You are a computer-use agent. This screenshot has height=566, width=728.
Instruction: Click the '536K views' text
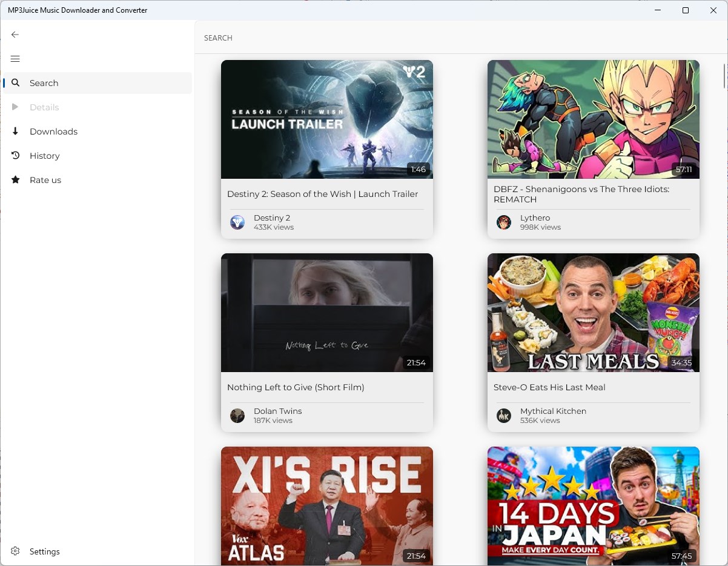540,421
